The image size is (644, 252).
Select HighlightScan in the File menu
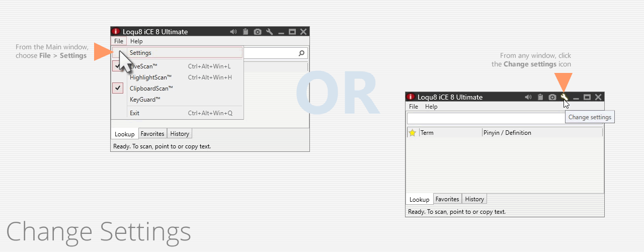click(x=178, y=77)
